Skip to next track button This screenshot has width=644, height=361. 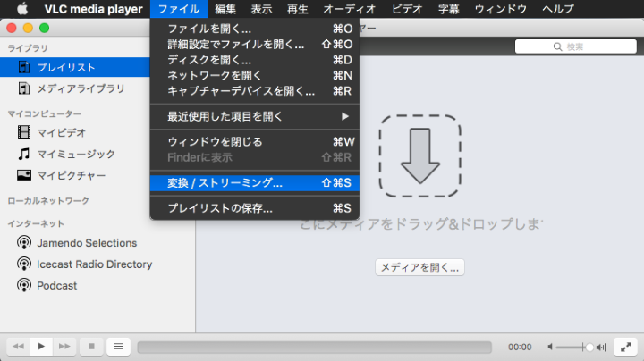coord(64,347)
